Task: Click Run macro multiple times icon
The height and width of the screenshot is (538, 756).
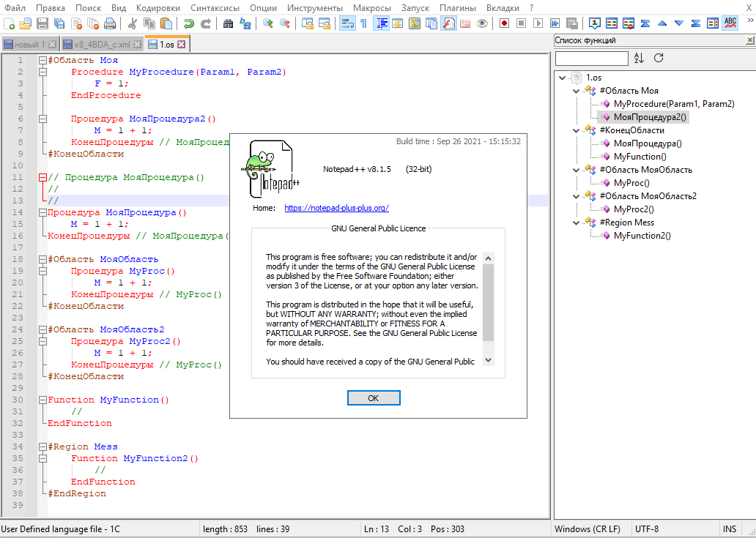Action: tap(555, 23)
